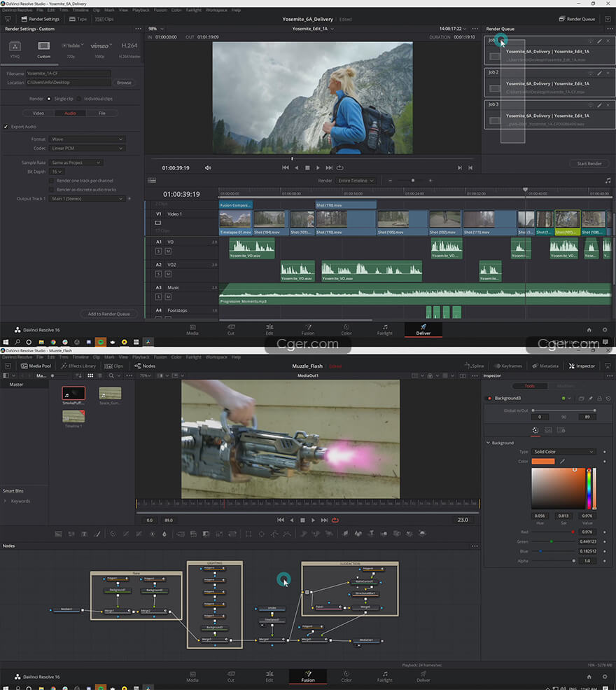Expand Keywords under Smart Bins
The width and height of the screenshot is (616, 690).
[x=5, y=501]
